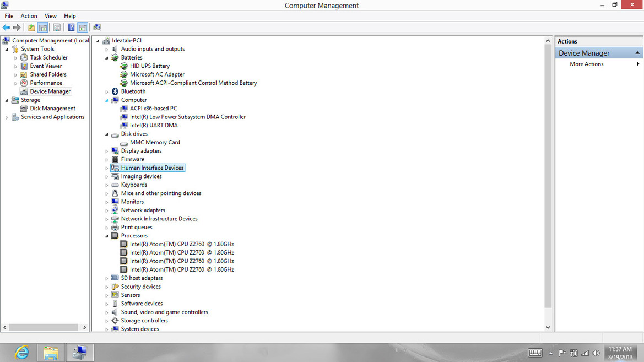Image resolution: width=644 pixels, height=362 pixels.
Task: Select Software devices category
Action: tap(142, 304)
